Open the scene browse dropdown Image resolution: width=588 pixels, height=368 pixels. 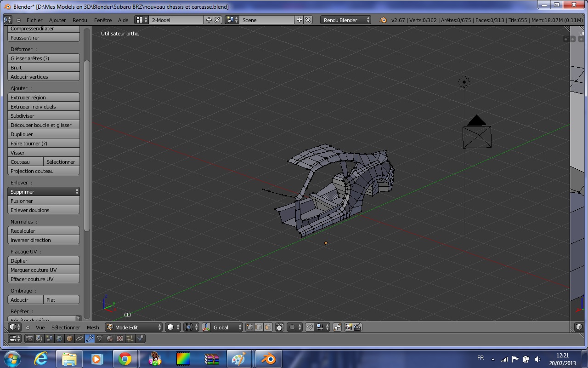(x=232, y=20)
